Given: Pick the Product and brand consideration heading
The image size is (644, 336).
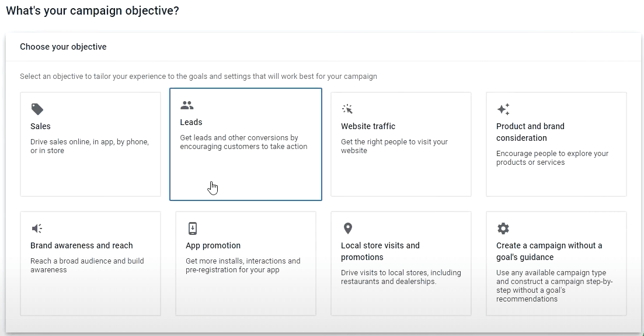Looking at the screenshot, I should [530, 132].
